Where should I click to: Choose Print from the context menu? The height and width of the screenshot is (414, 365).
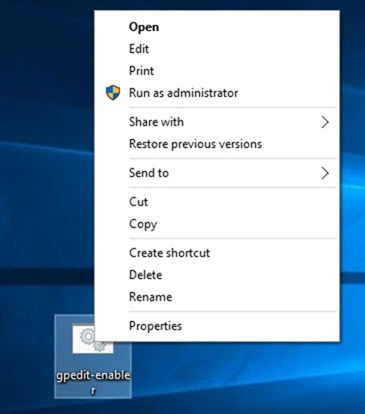point(217,71)
